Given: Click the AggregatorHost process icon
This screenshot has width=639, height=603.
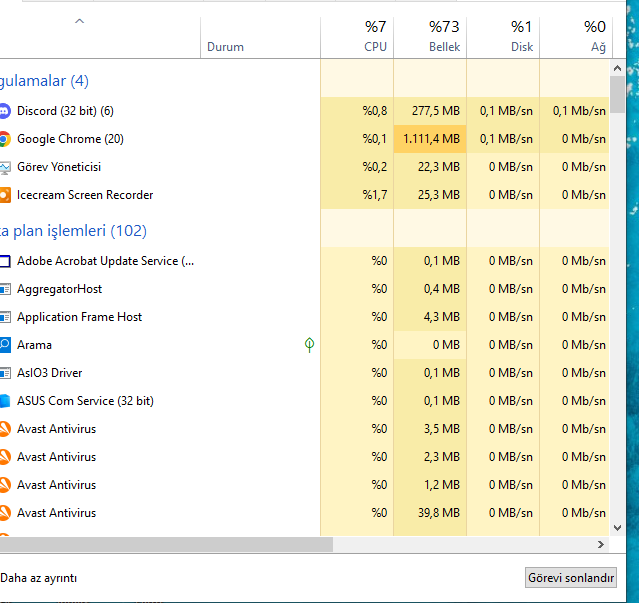Looking at the screenshot, I should point(5,289).
